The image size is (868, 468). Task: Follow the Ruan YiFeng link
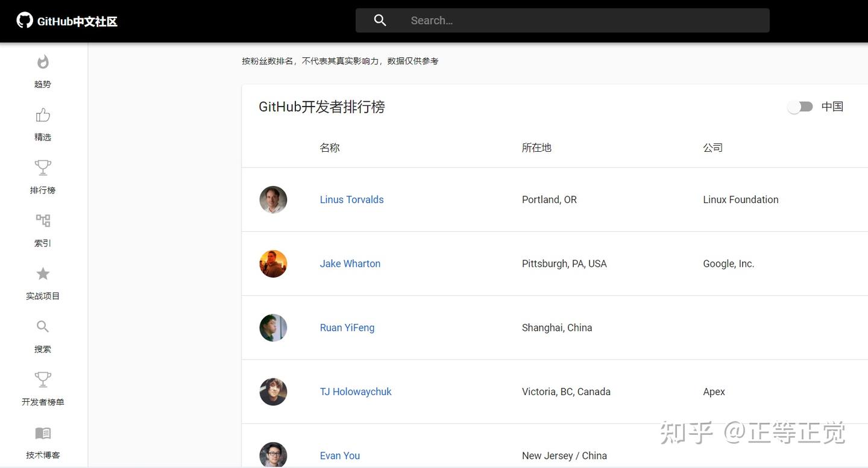coord(347,328)
